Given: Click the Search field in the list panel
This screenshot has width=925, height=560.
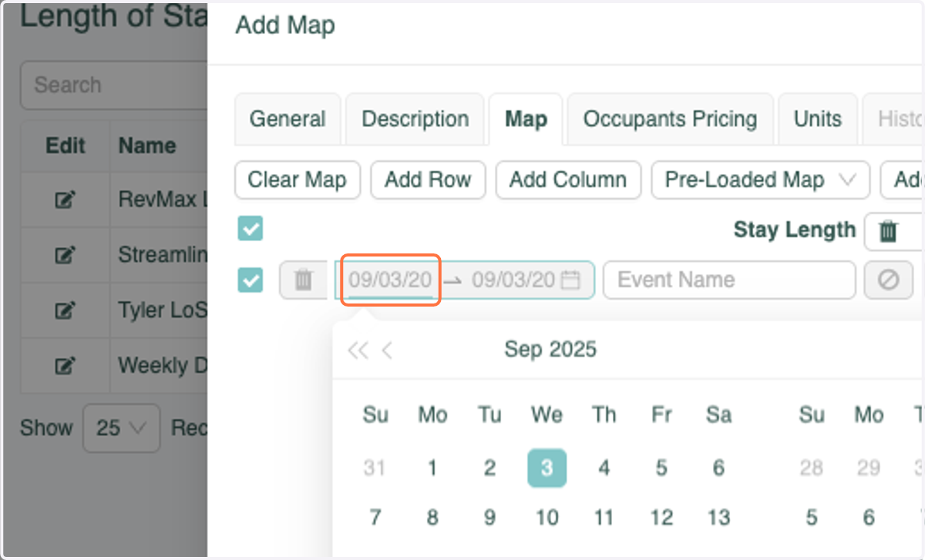Looking at the screenshot, I should coord(114,85).
